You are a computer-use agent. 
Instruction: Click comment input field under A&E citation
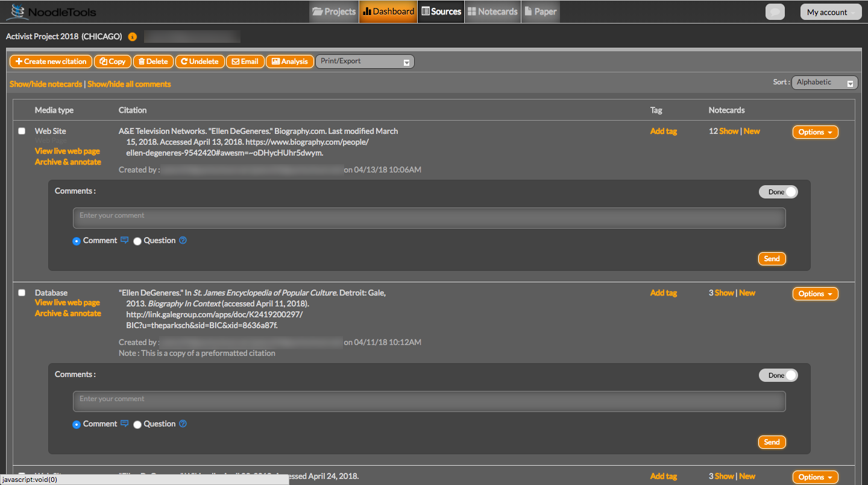click(x=429, y=218)
